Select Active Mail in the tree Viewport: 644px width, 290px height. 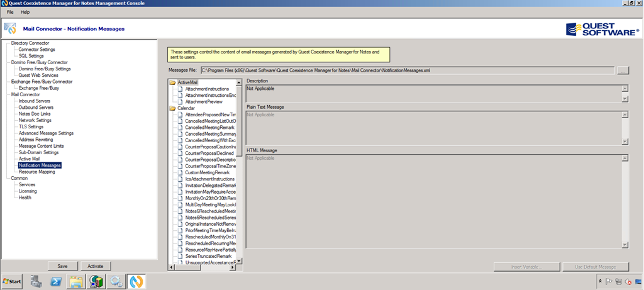pos(29,159)
